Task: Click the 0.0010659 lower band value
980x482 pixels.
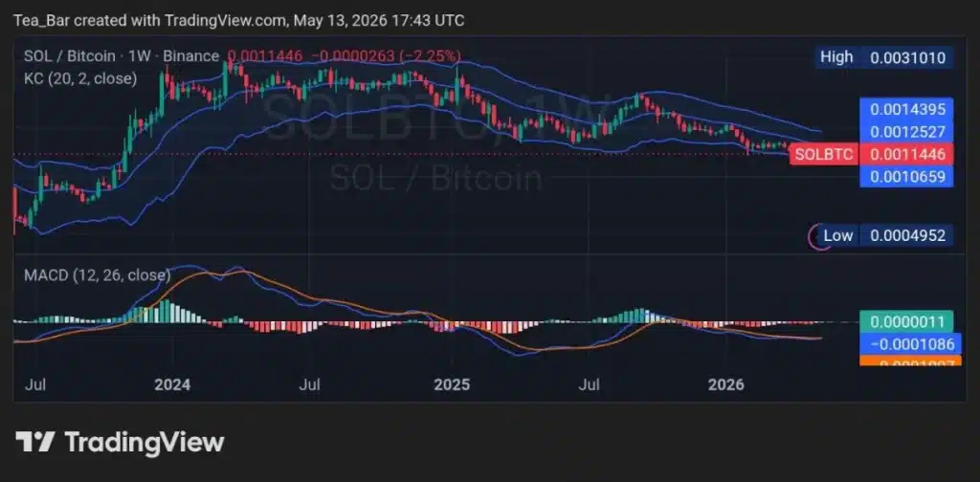Action: point(907,176)
